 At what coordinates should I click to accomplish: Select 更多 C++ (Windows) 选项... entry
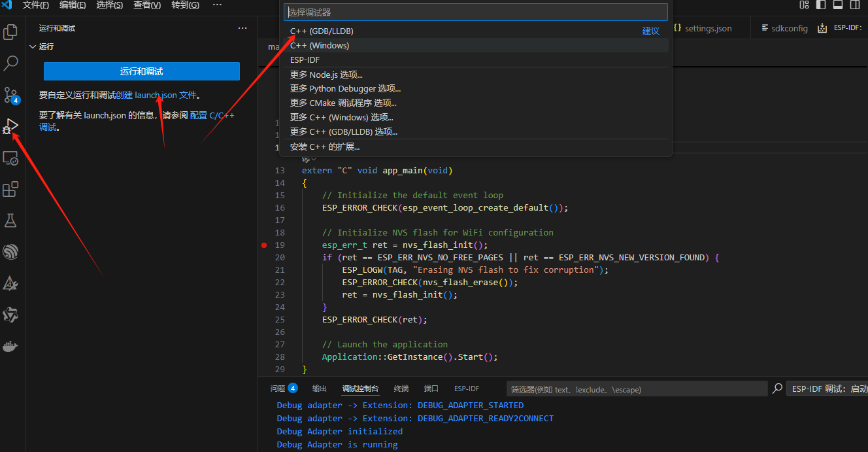pyautogui.click(x=476, y=117)
